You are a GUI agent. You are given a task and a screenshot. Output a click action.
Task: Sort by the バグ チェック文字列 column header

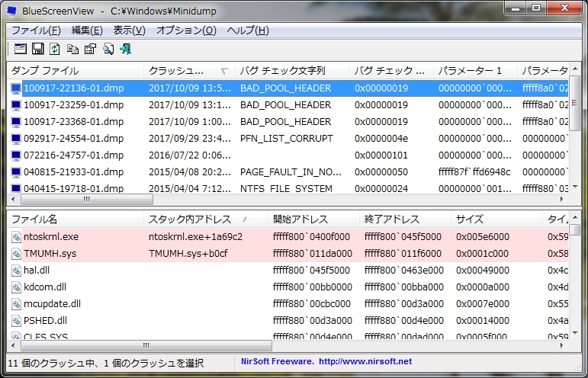293,71
